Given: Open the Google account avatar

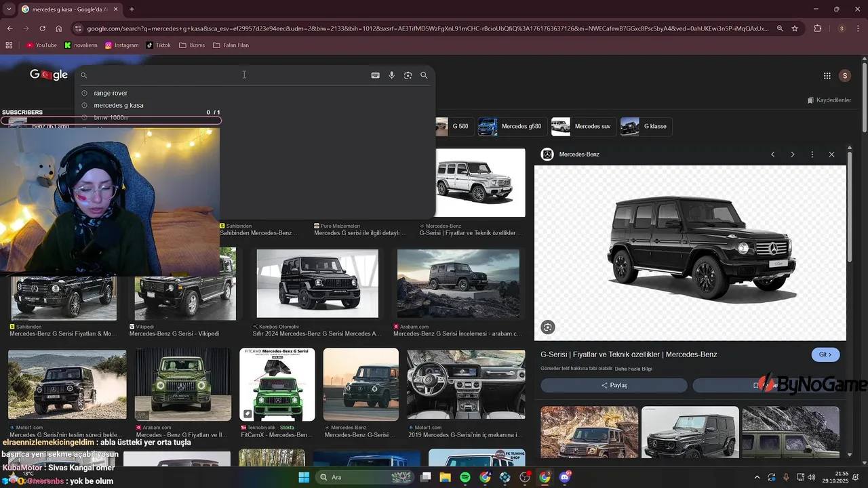Looking at the screenshot, I should pyautogui.click(x=844, y=76).
